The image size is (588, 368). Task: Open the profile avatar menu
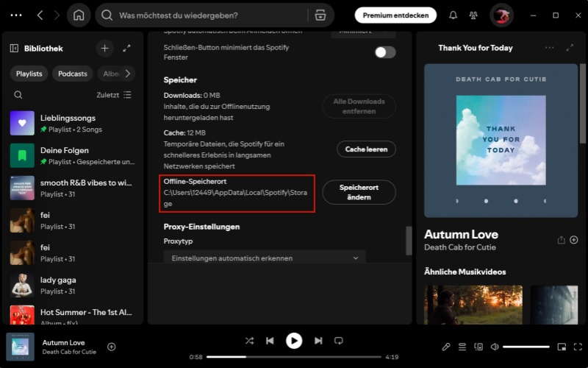coord(502,15)
